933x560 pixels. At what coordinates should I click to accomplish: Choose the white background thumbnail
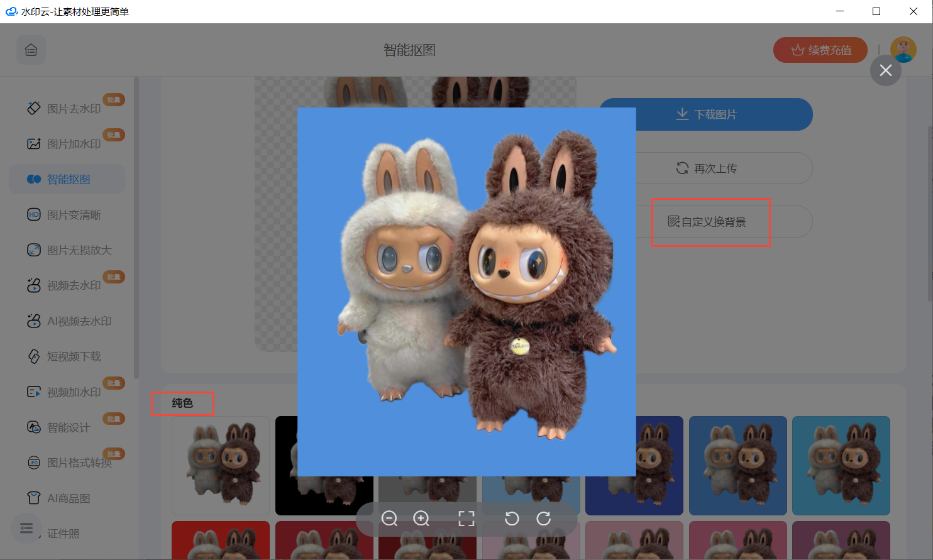(221, 466)
